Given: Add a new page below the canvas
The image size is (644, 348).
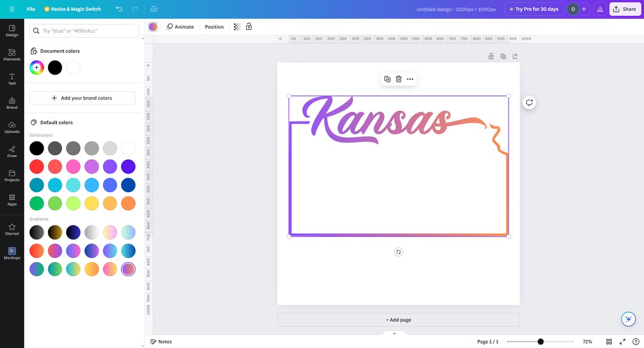Looking at the screenshot, I should (x=398, y=320).
